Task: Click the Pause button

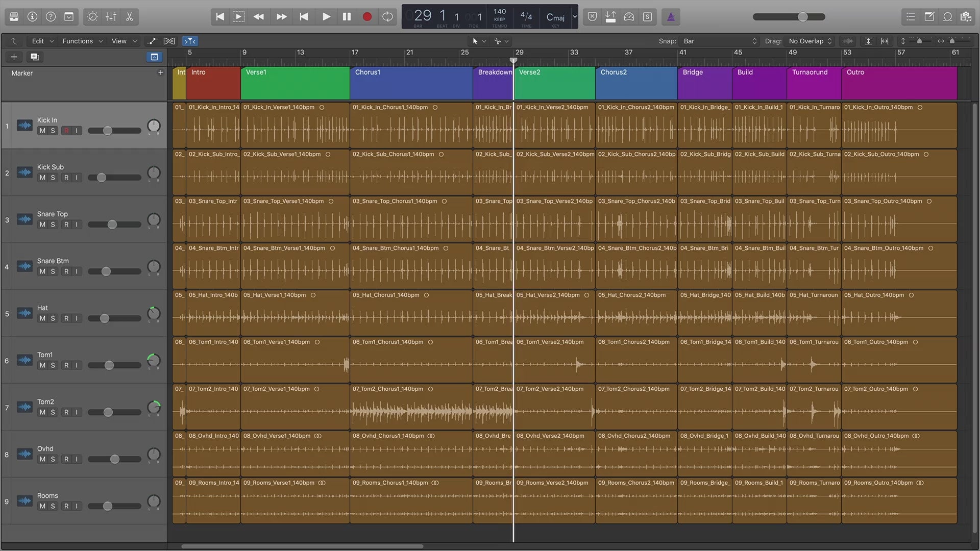Action: [347, 17]
